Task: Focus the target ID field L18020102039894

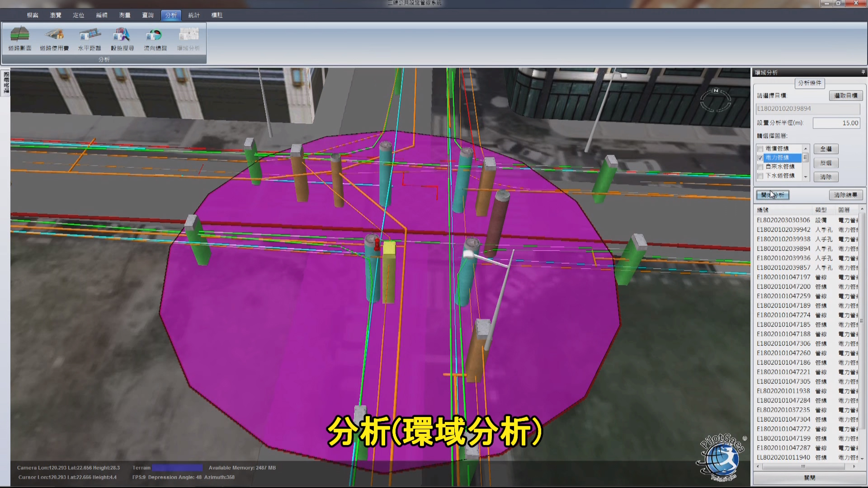Action: [x=808, y=109]
